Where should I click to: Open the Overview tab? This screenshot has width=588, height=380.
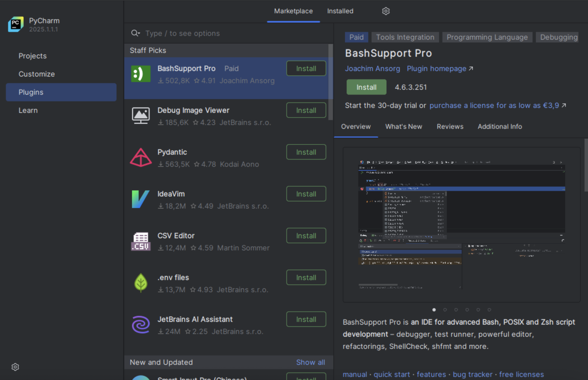pos(356,127)
